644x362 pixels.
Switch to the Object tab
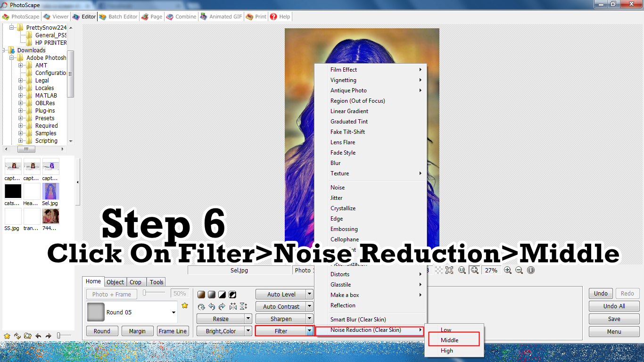(115, 282)
